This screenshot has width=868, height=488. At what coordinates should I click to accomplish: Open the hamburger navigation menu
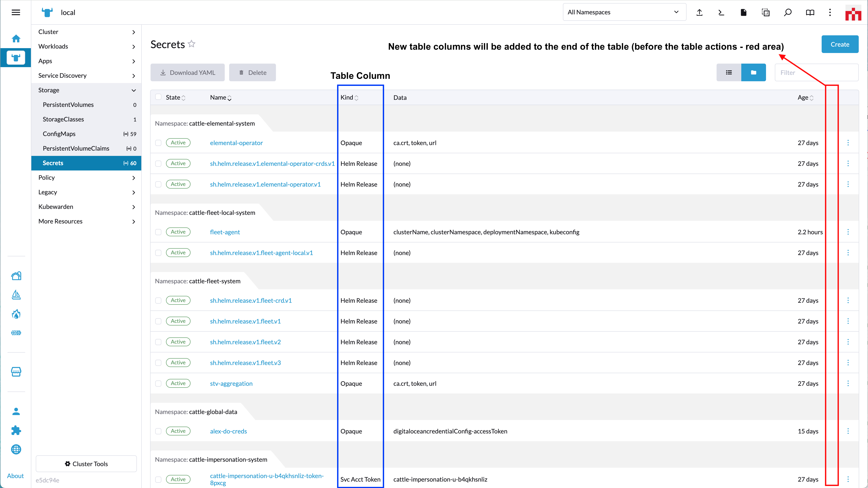(16, 12)
